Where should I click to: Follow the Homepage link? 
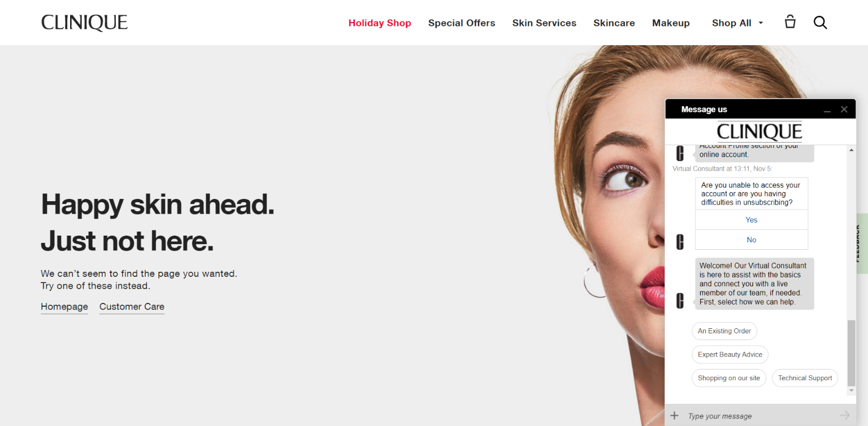(64, 307)
